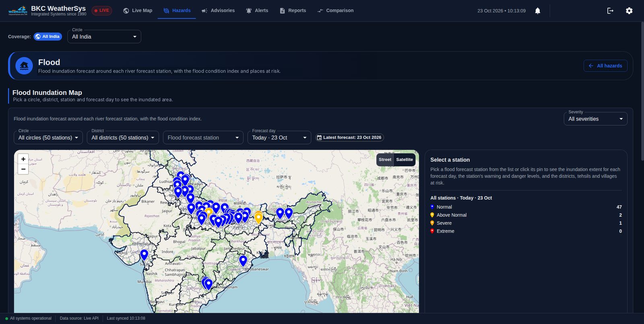Click the Severe legend row
The height and width of the screenshot is (324, 644).
[526, 223]
